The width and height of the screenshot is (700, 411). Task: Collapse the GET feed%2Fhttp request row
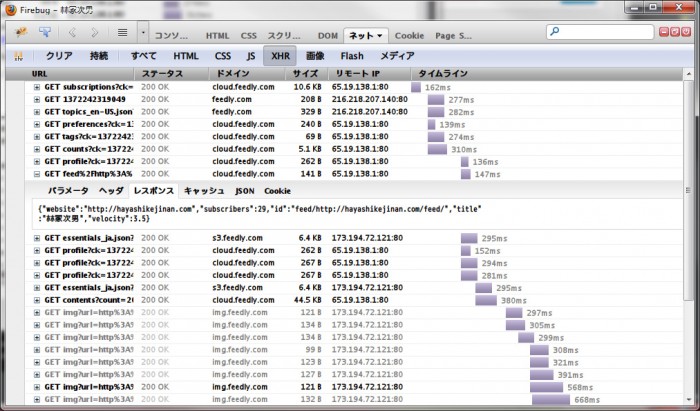click(37, 174)
